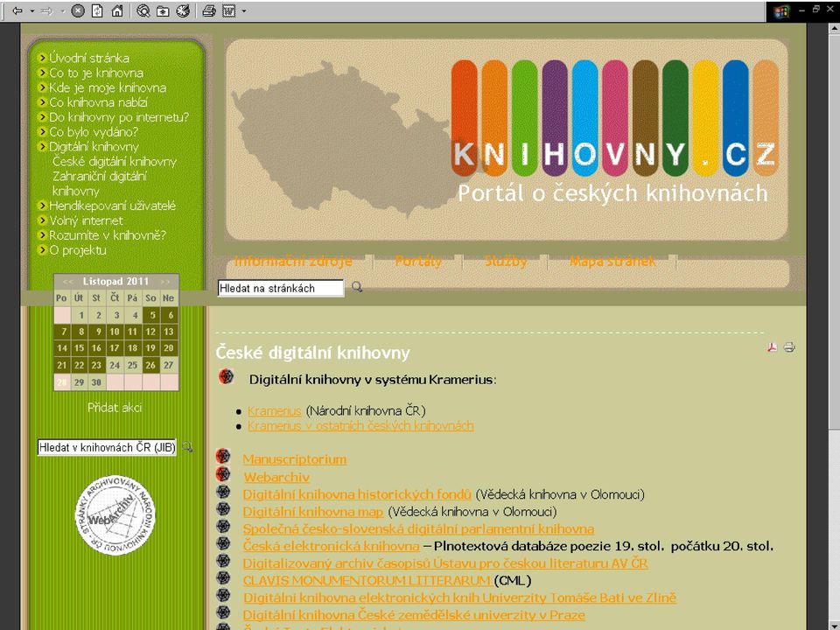This screenshot has height=630, width=840.
Task: Select day 5 in the Listopad calendar
Action: tap(152, 315)
